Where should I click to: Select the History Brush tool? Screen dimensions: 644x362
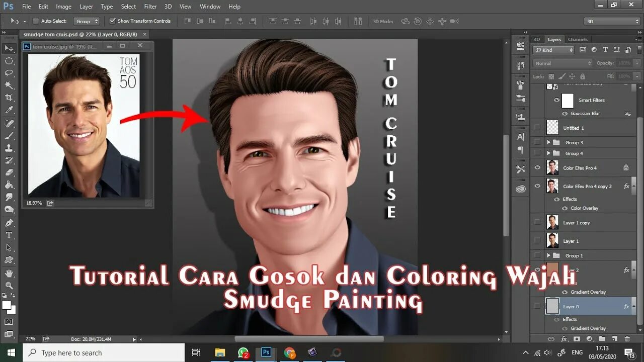(x=9, y=161)
